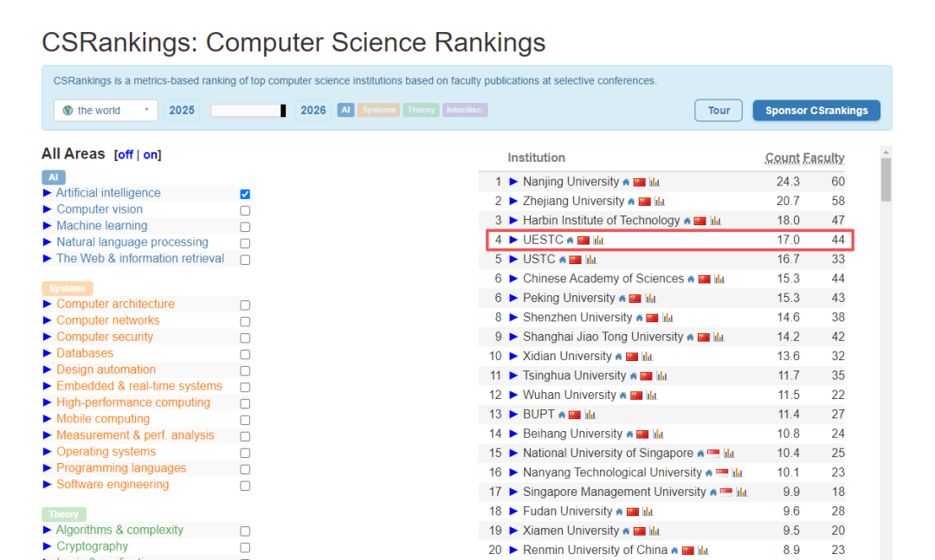
Task: Open the 'the world' region dropdown
Action: coord(106,111)
